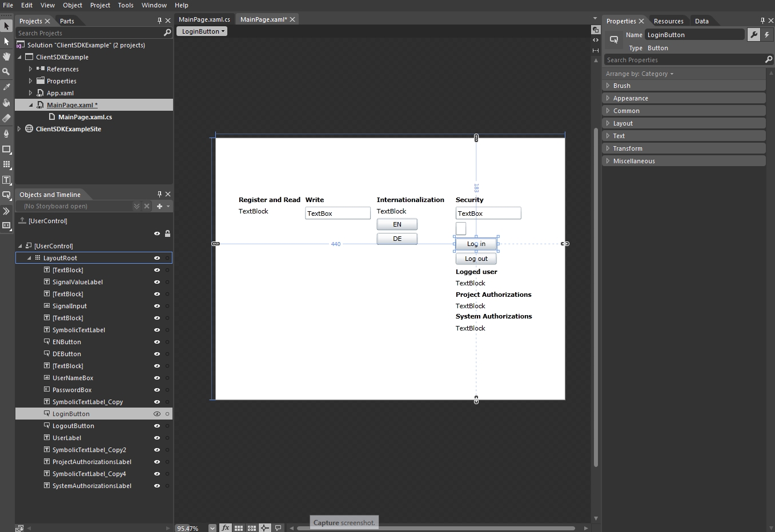The height and width of the screenshot is (532, 775).
Task: Select the Rectangle shape tool
Action: 6,149
